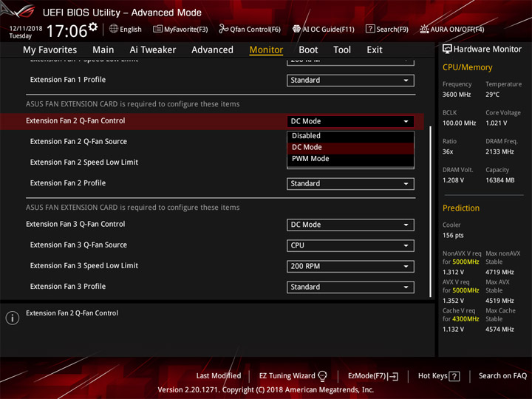Open the Ai Tweaker tab
The height and width of the screenshot is (399, 532).
[x=153, y=50]
